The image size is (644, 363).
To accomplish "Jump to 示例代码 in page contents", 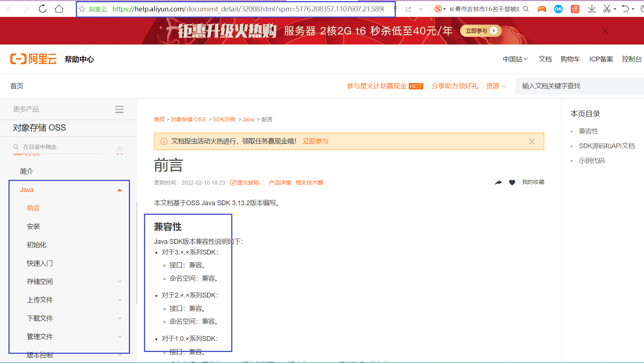I will (x=592, y=161).
